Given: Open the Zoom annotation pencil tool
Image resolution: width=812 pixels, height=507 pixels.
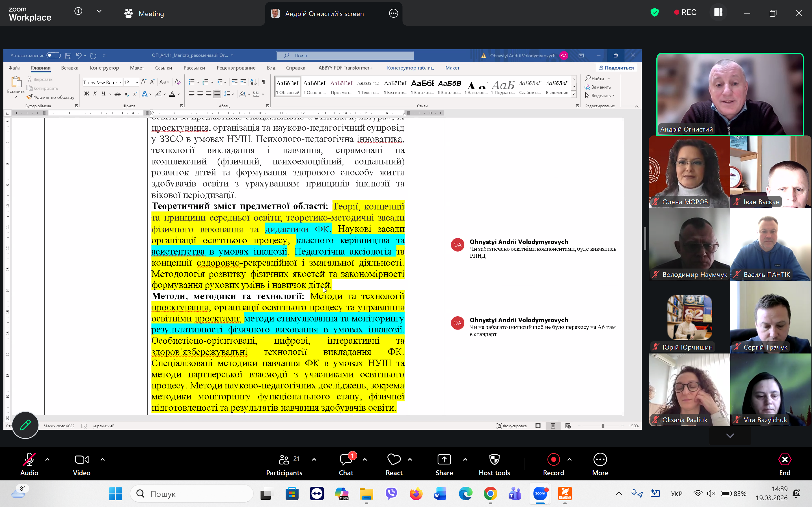Looking at the screenshot, I should [25, 425].
